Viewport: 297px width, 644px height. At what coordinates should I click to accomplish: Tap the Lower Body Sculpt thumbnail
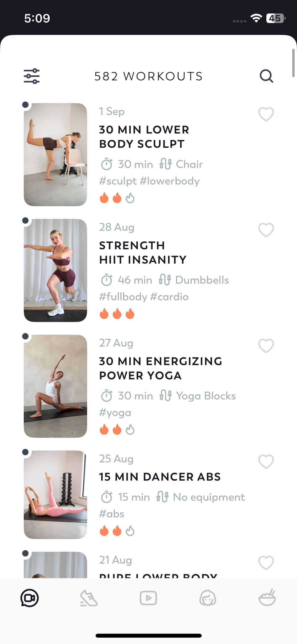55,155
